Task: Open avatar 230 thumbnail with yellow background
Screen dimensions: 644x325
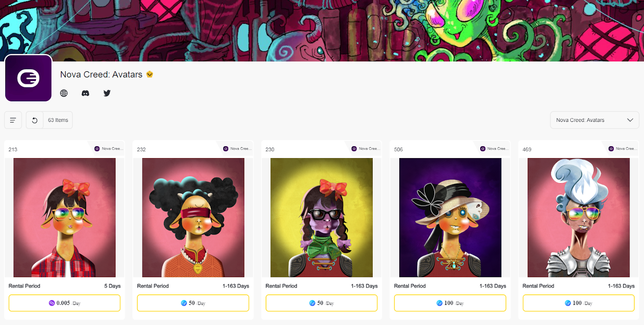Action: [322, 218]
